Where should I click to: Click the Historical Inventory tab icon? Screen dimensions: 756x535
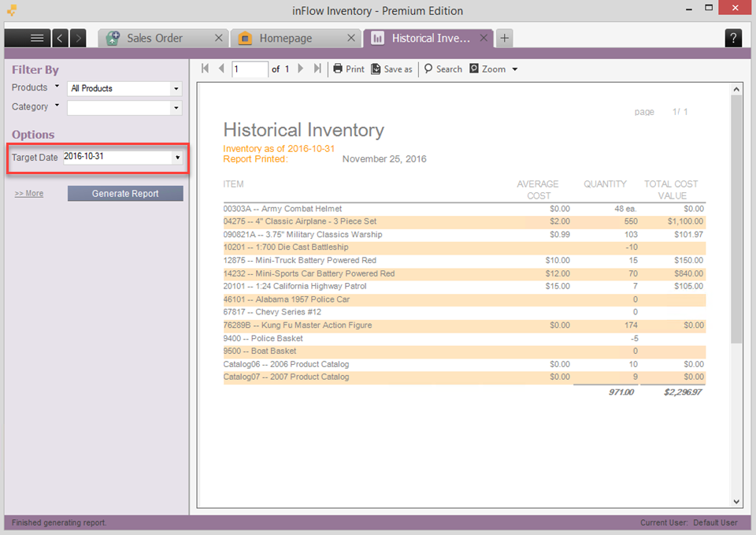[x=377, y=38]
